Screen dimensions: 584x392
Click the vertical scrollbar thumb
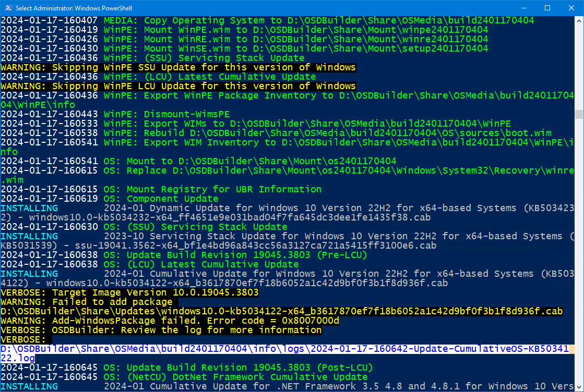(579, 114)
